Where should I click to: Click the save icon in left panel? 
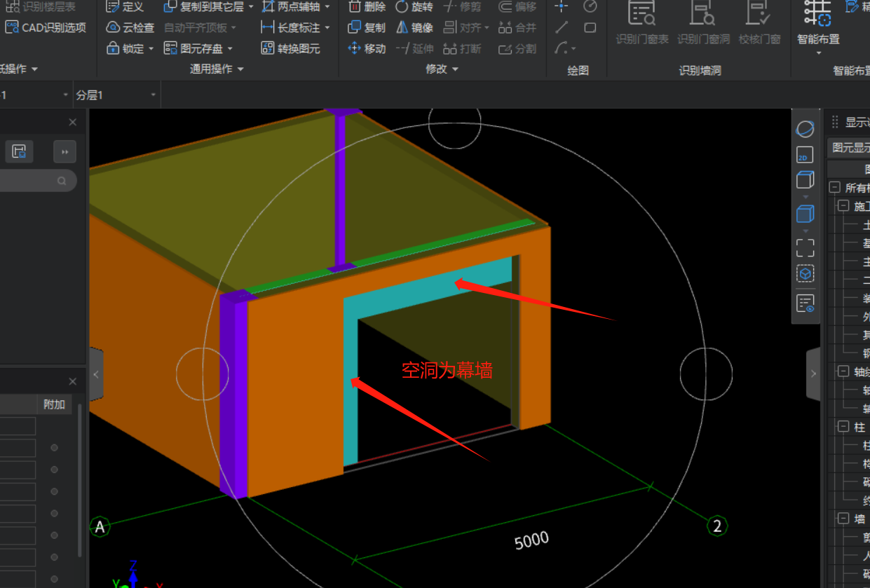click(x=19, y=151)
